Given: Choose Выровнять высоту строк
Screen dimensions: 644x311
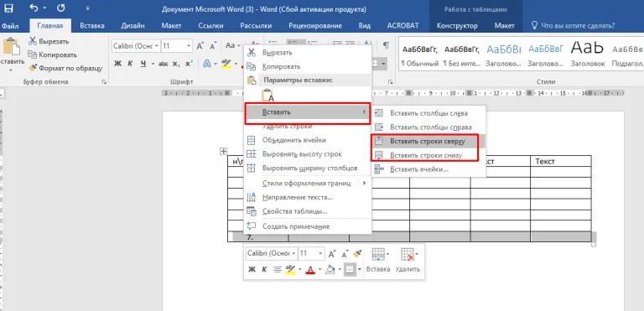Looking at the screenshot, I should 308,154.
